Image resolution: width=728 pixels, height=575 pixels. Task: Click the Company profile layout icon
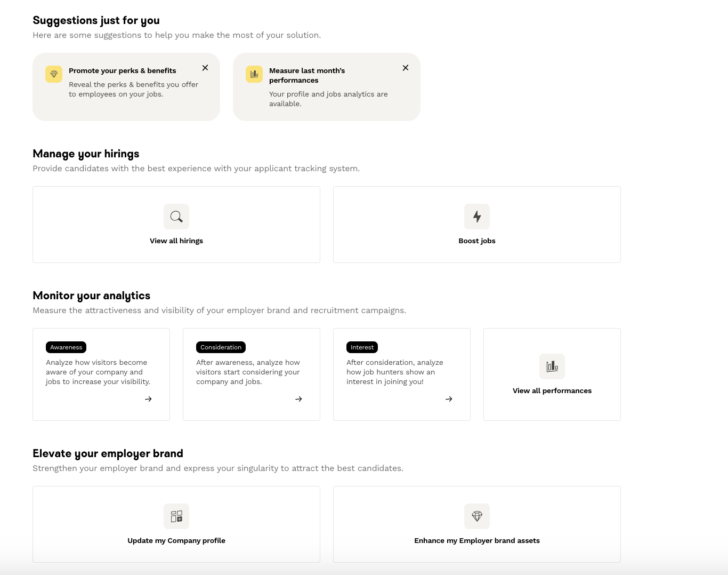(176, 516)
